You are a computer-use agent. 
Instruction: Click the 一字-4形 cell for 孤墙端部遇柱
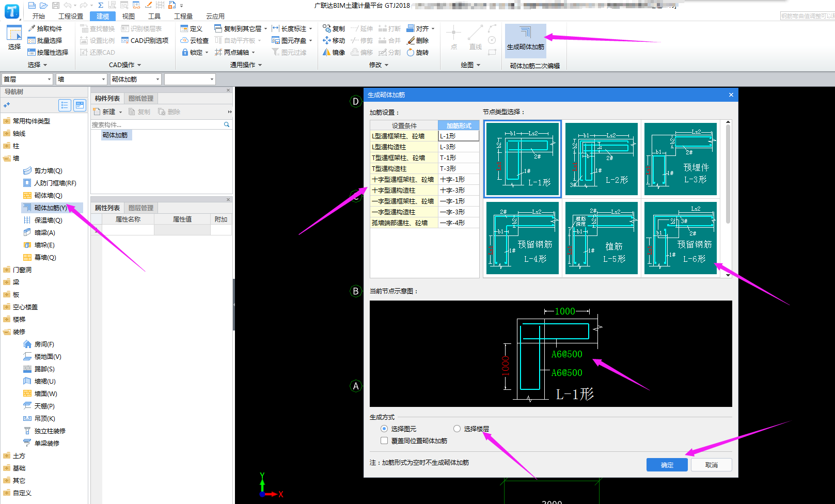coord(459,223)
